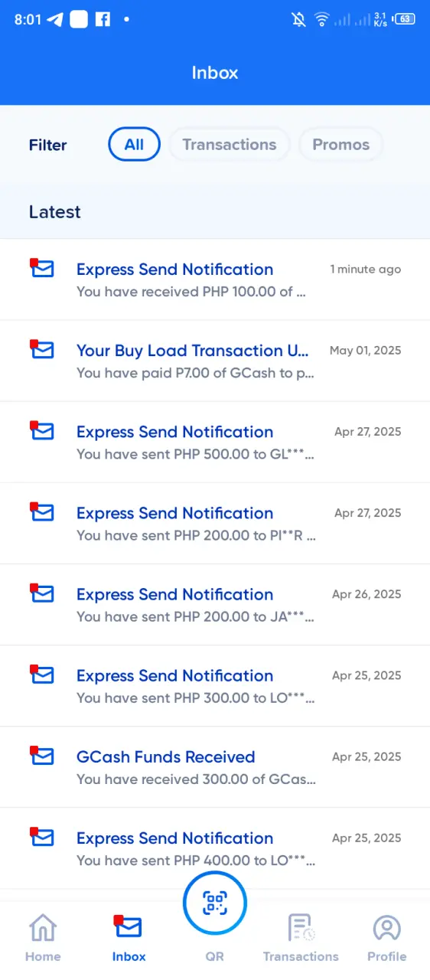The width and height of the screenshot is (430, 980).
Task: Open the QR scanner button
Action: [x=215, y=903]
